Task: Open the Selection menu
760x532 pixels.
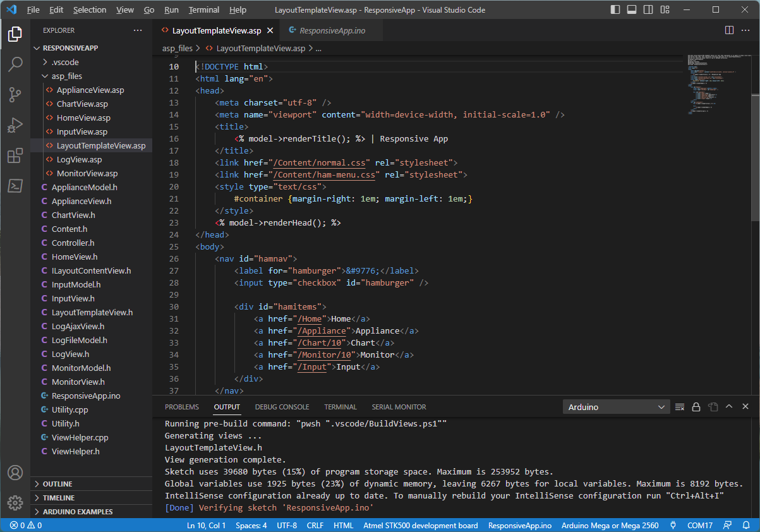Action: [x=90, y=10]
